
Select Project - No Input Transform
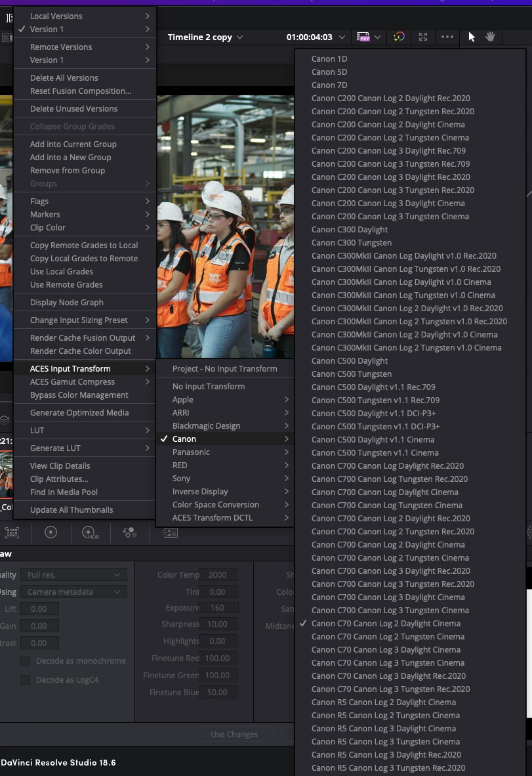pos(226,369)
